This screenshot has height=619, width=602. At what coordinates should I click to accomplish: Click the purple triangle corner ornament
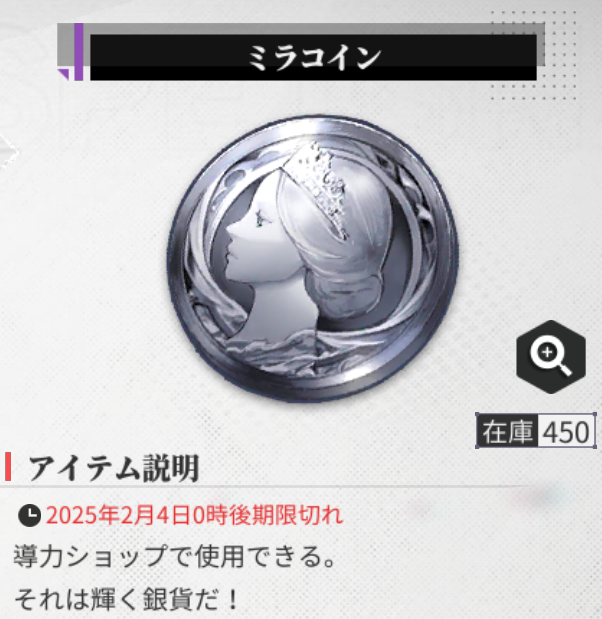64,74
